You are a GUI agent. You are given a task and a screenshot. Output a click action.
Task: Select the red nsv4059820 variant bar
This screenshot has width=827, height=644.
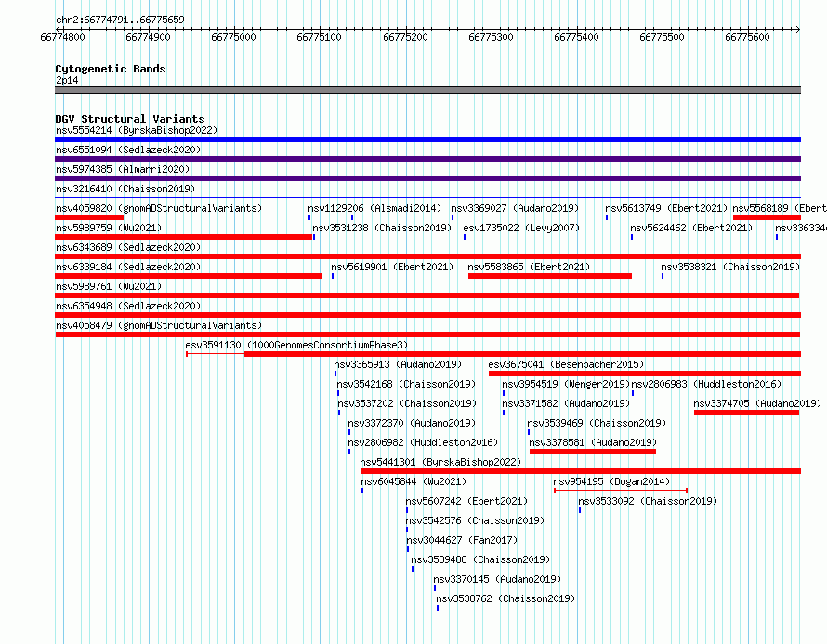tap(89, 217)
